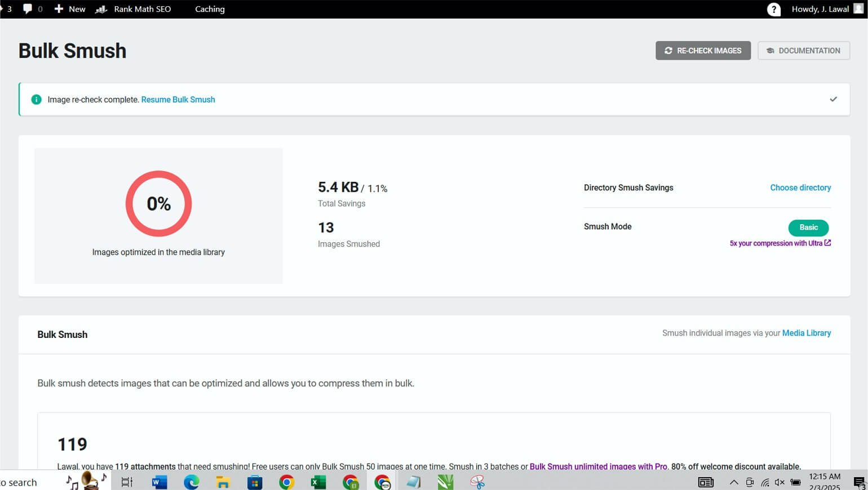Click the 0% optimized progress circle
This screenshot has width=868, height=490.
click(158, 203)
